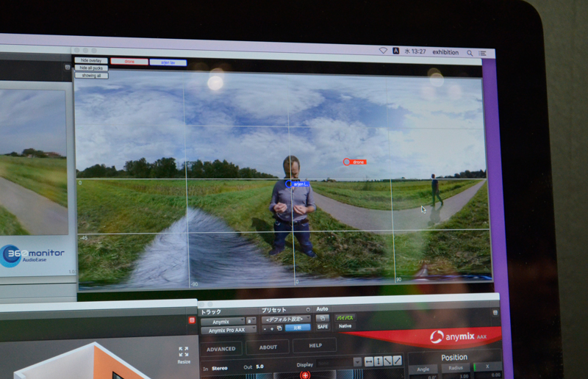Click the X field header in Position
The width and height of the screenshot is (588, 379).
[x=487, y=367]
